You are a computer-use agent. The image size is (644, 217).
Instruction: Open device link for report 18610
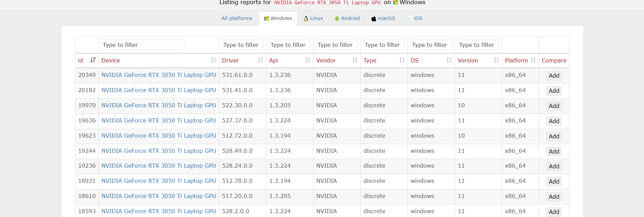[159, 196]
